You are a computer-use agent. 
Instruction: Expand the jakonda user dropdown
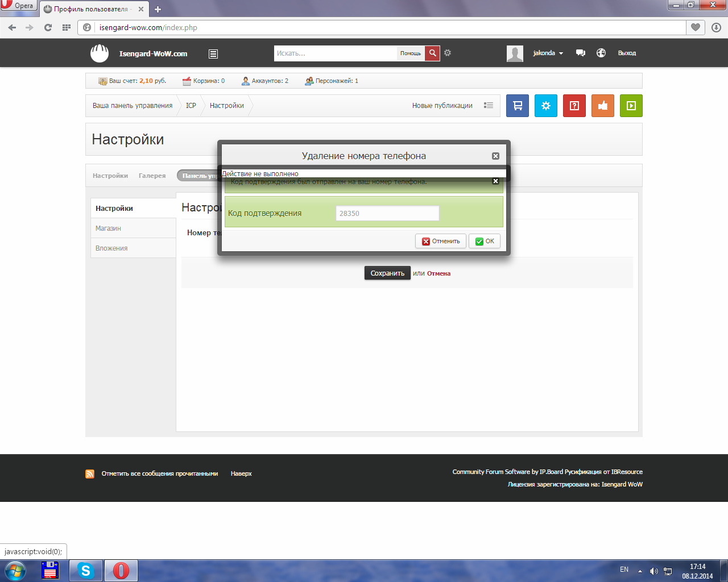click(x=548, y=53)
